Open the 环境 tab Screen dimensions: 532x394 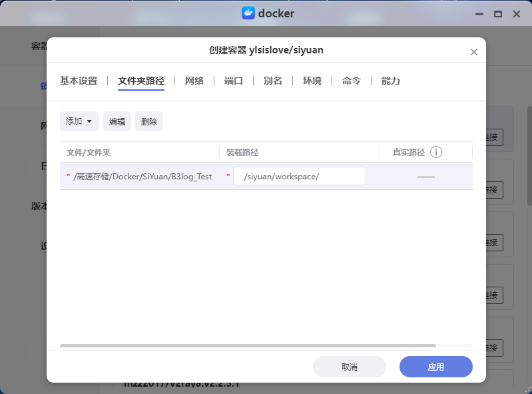point(312,81)
